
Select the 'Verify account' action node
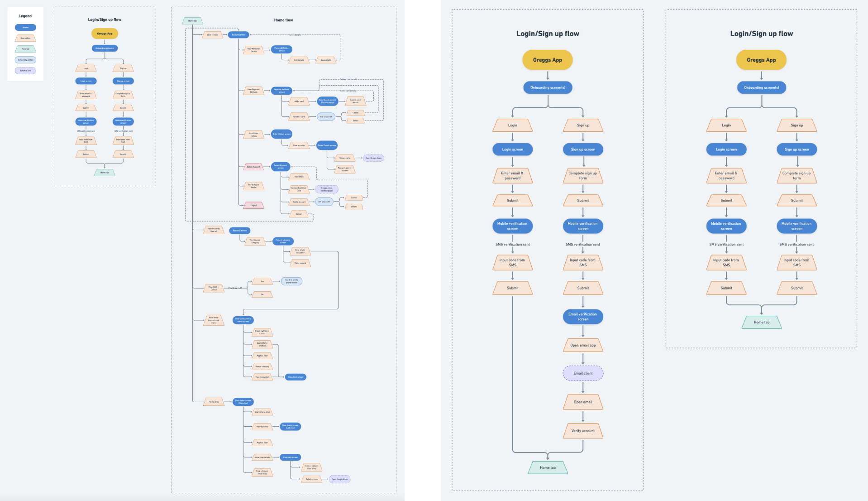tap(583, 431)
